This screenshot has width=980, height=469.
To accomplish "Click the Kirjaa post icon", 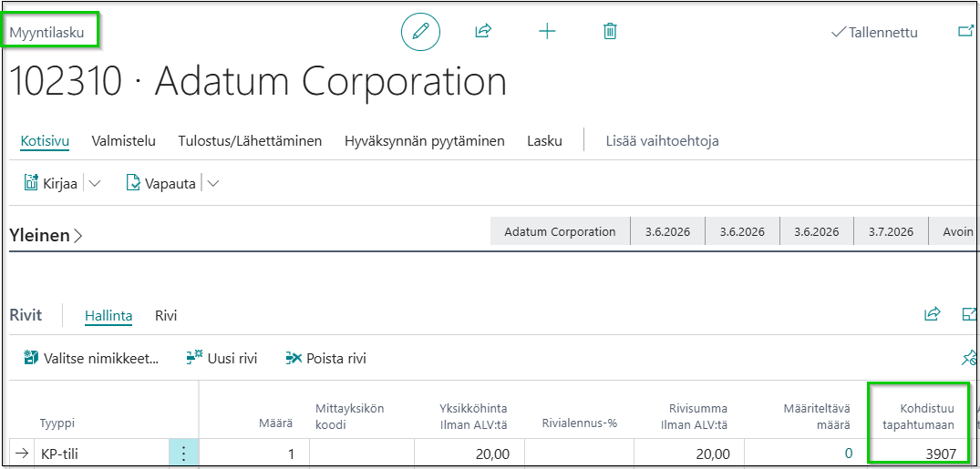I will (x=31, y=183).
